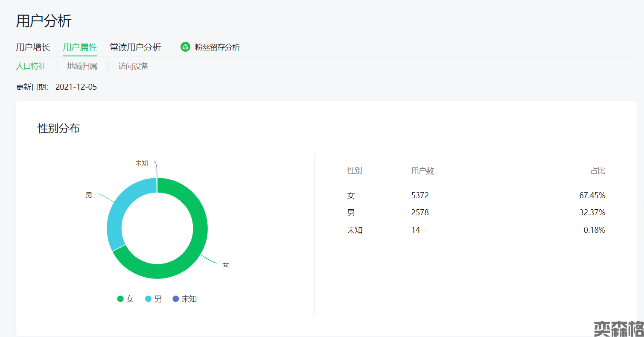Select the 用户属性 tab

click(x=80, y=47)
